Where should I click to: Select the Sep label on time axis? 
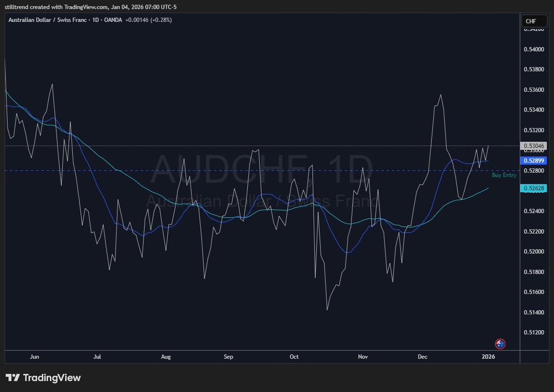click(228, 357)
